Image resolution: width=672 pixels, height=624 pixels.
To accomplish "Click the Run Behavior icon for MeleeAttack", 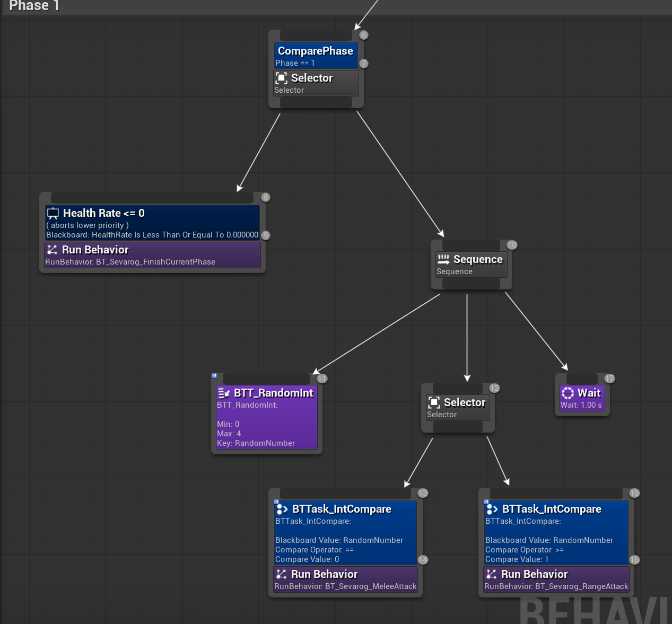I will 281,574.
